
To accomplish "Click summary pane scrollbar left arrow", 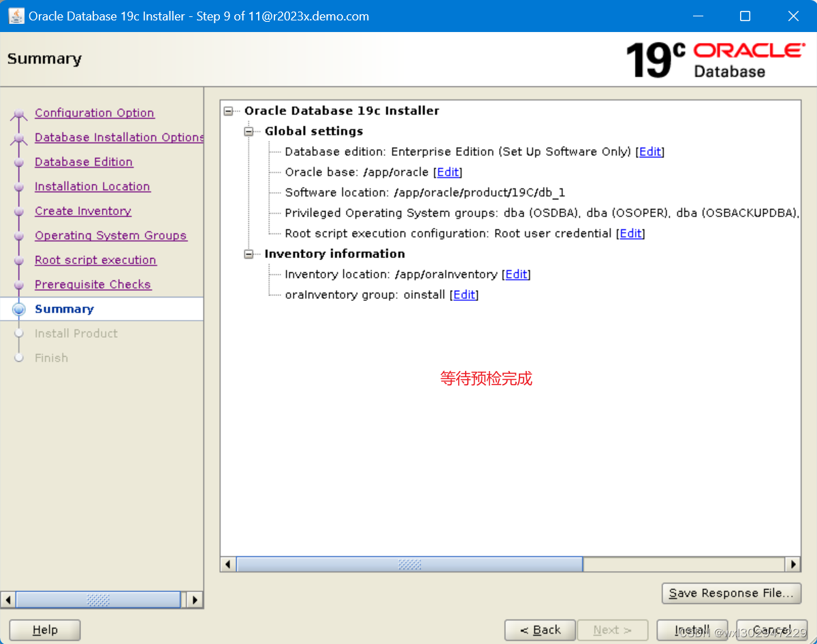I will (228, 564).
